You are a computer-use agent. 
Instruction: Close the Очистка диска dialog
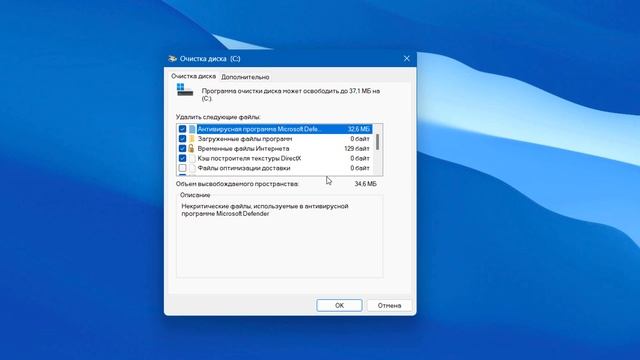pyautogui.click(x=407, y=59)
